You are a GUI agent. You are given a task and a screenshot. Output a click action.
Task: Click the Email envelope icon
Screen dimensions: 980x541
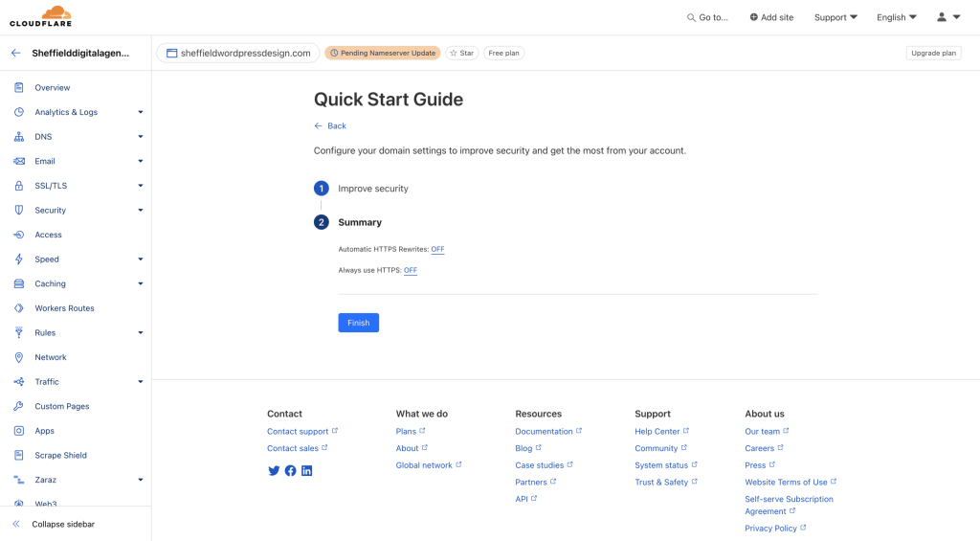[x=19, y=161]
